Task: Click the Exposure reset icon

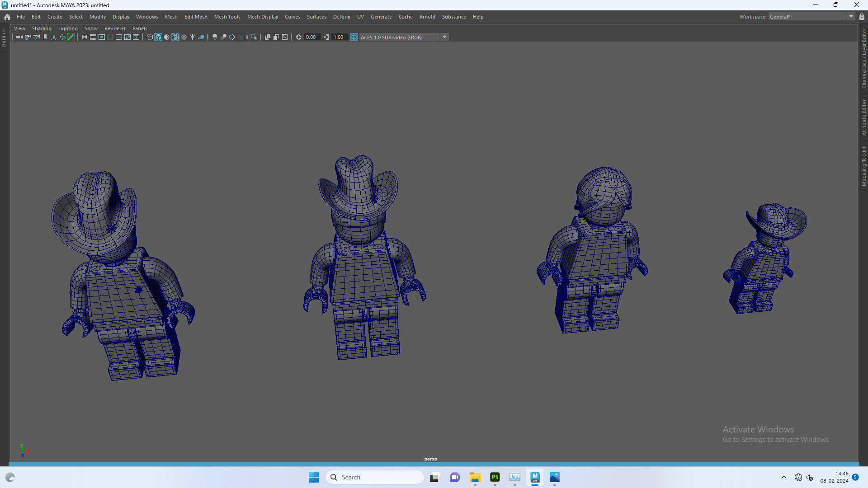Action: [x=299, y=37]
